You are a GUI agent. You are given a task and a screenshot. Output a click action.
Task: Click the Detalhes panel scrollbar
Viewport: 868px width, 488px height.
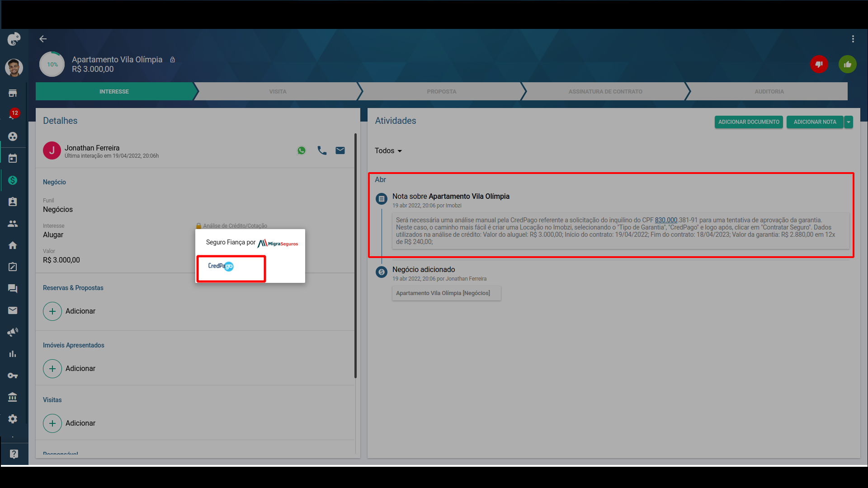355,255
